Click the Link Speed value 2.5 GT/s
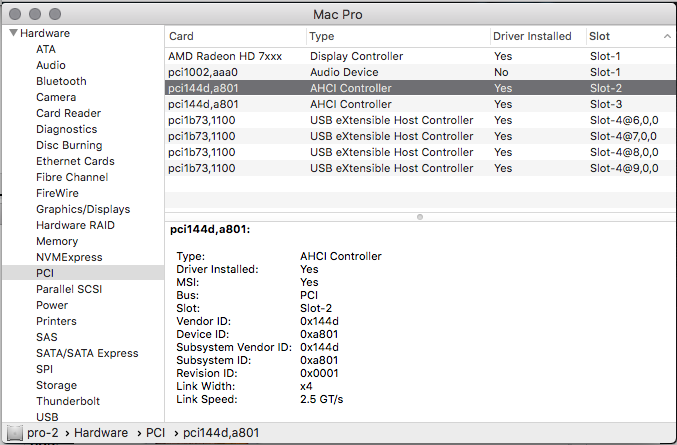Viewport: 677px width, 445px height. click(x=322, y=399)
